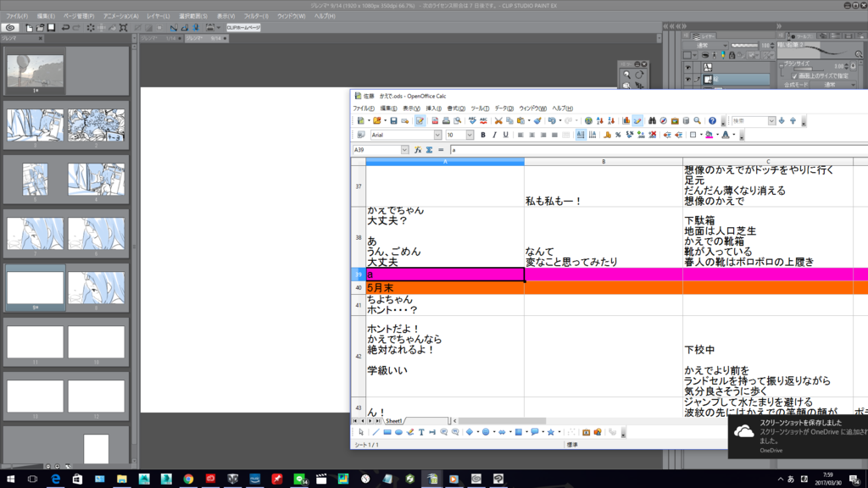
Task: Open the Background Color dropdown arrow in Calc
Action: 717,135
